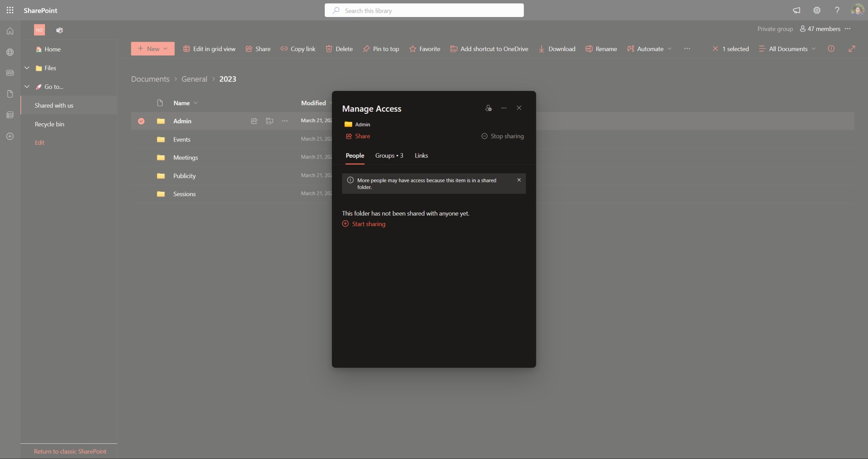Image resolution: width=868 pixels, height=459 pixels.
Task: Deselect the Admin folder checkmark
Action: pyautogui.click(x=141, y=121)
